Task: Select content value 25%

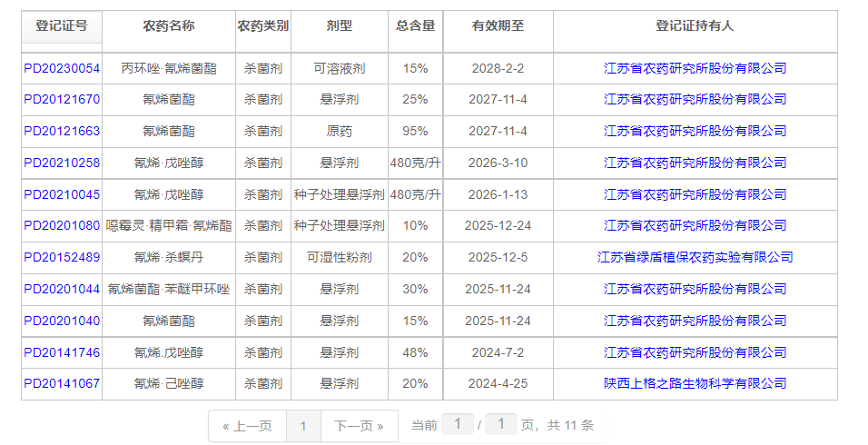Action: (x=415, y=100)
